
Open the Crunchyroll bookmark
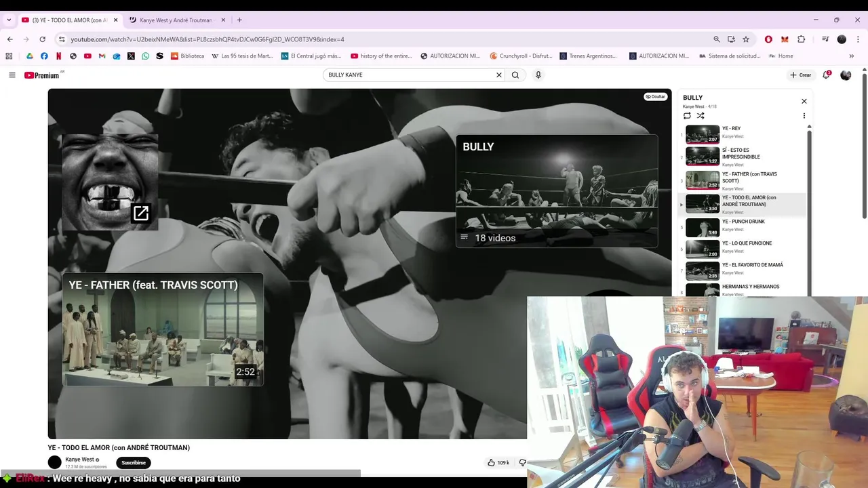[x=521, y=56]
